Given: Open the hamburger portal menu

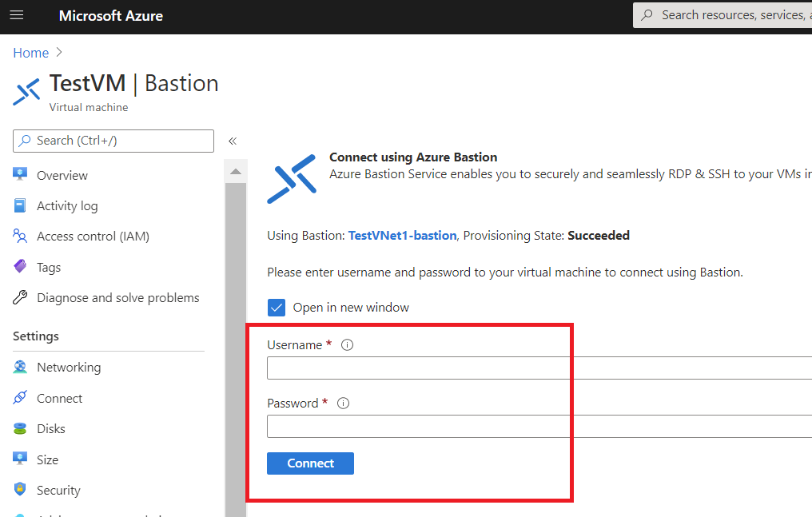Looking at the screenshot, I should tap(17, 15).
